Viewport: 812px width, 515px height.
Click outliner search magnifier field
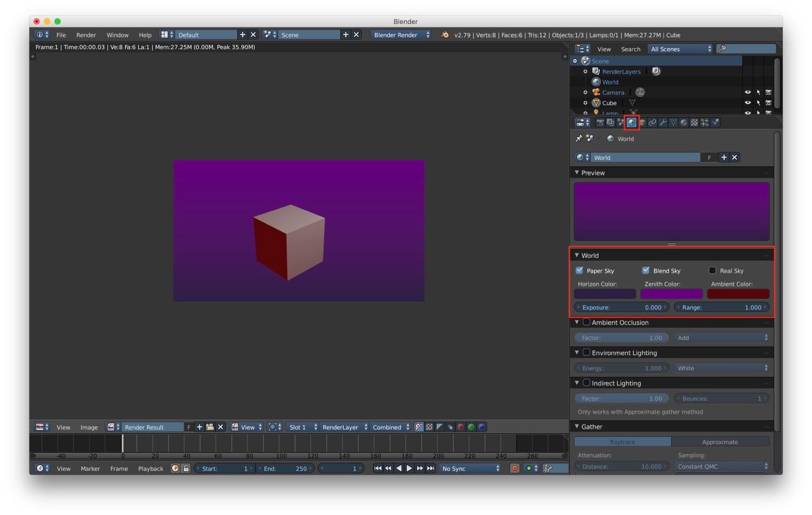click(746, 49)
